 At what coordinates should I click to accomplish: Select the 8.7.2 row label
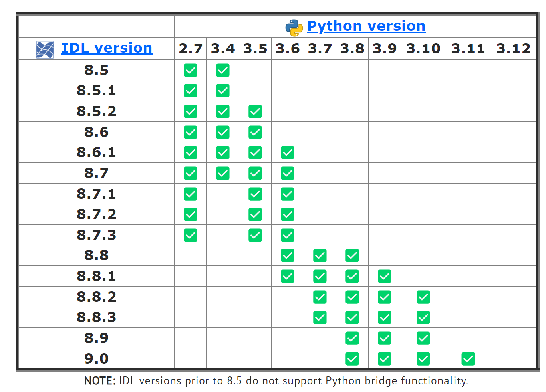(96, 214)
